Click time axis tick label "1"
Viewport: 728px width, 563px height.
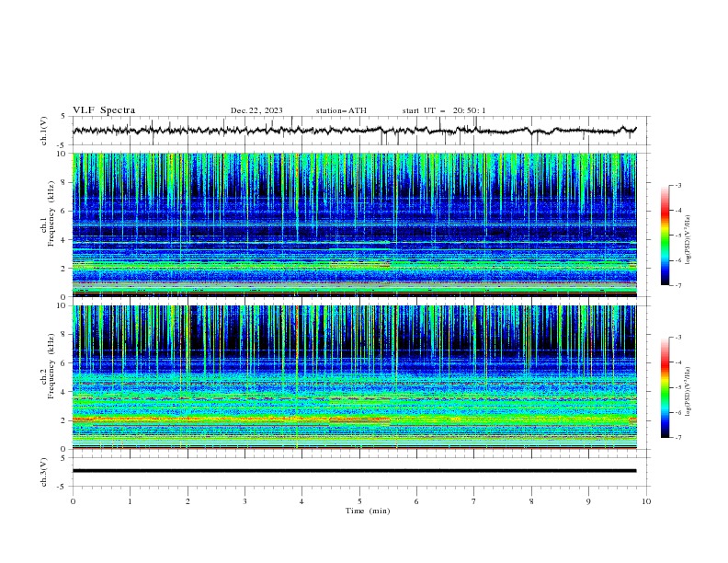tap(130, 501)
